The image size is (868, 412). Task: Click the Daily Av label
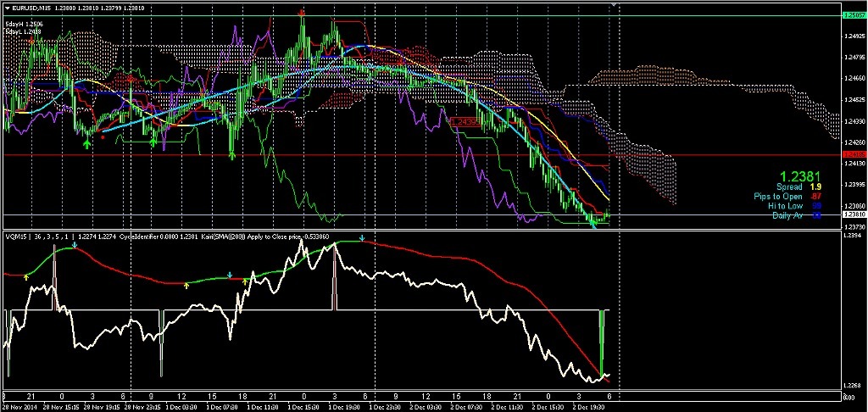tap(787, 215)
